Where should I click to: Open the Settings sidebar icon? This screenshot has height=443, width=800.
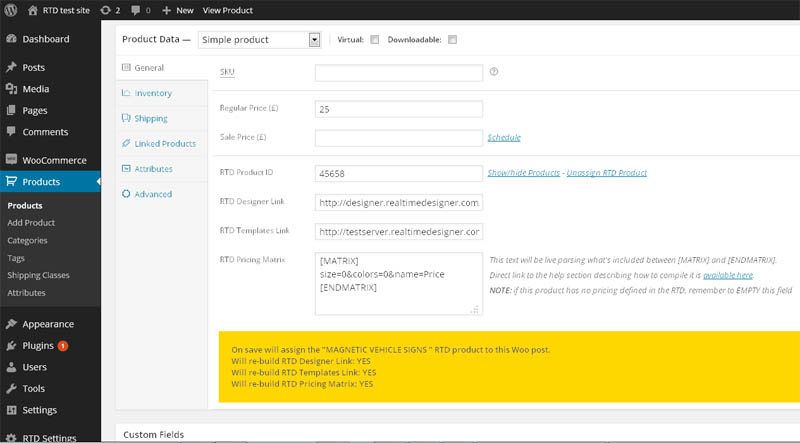(x=11, y=410)
